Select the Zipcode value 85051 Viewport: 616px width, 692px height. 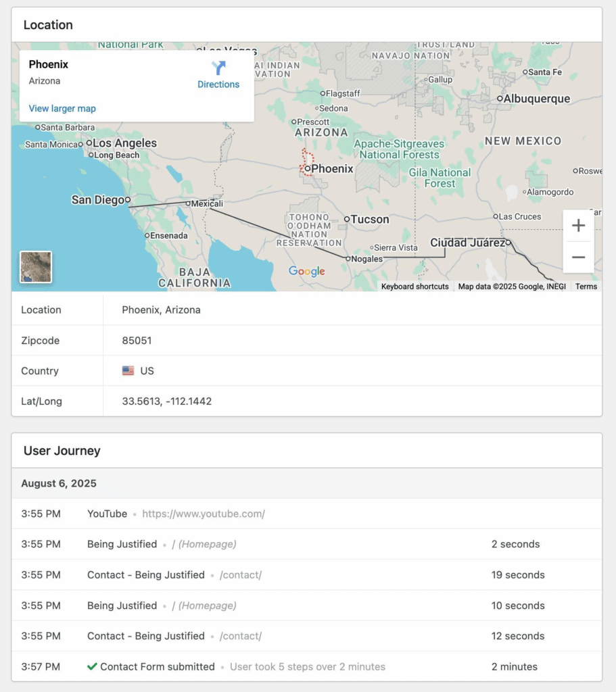point(137,341)
